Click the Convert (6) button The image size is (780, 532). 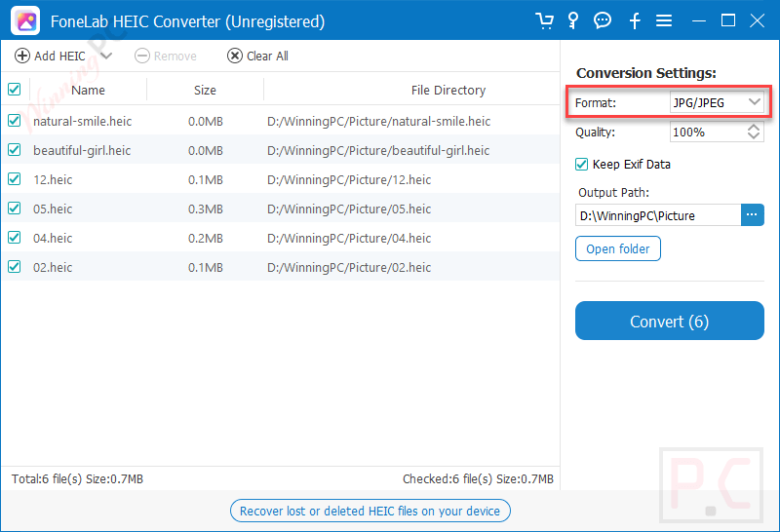[x=670, y=321]
